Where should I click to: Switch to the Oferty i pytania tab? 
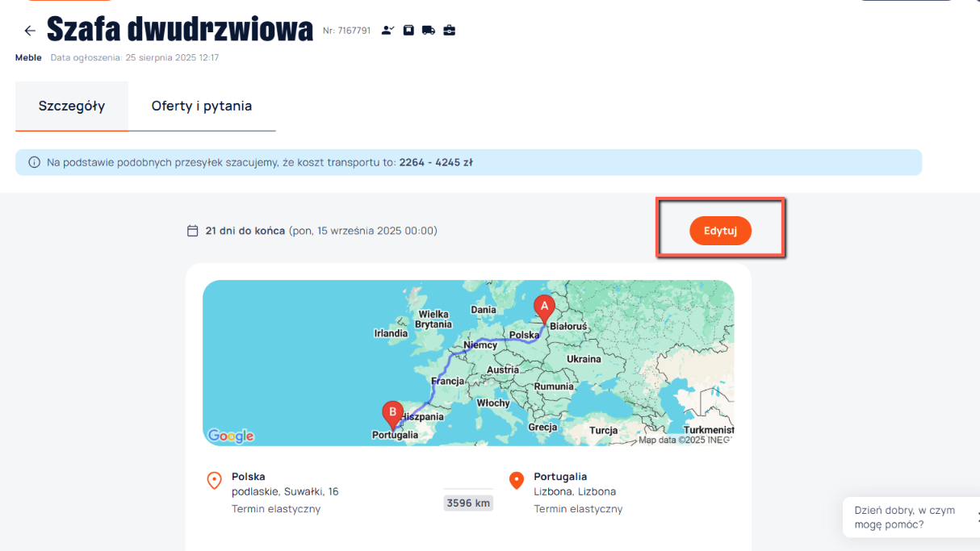(202, 106)
